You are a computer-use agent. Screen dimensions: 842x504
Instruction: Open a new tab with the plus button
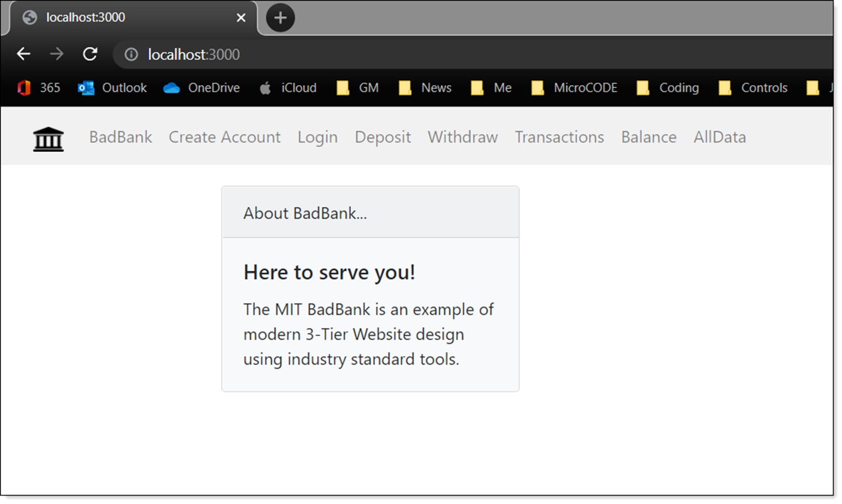[280, 18]
